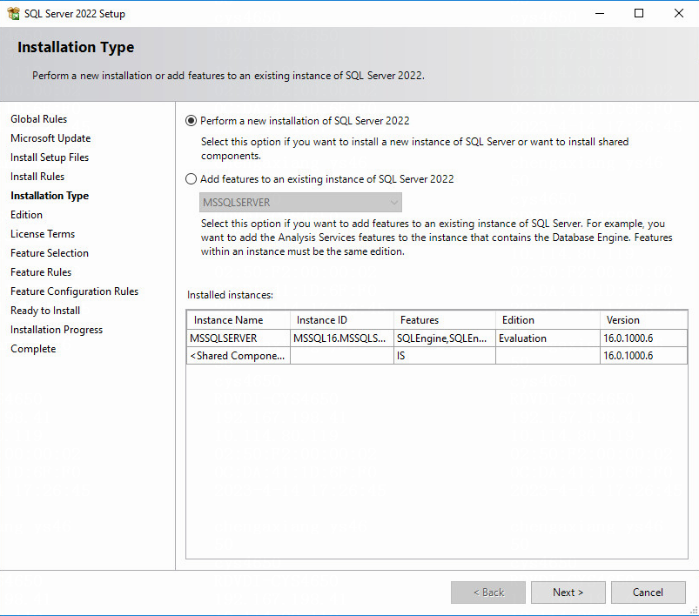Close the SQL Server Setup window
This screenshot has width=699, height=616.
[x=678, y=13]
